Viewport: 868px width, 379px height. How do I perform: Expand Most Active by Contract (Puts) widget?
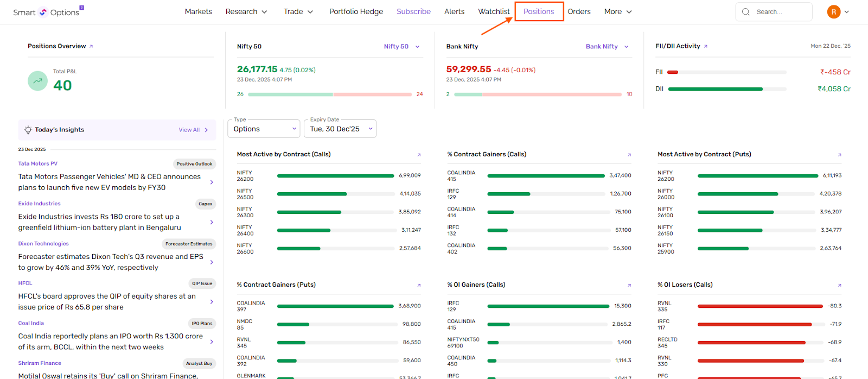(839, 155)
